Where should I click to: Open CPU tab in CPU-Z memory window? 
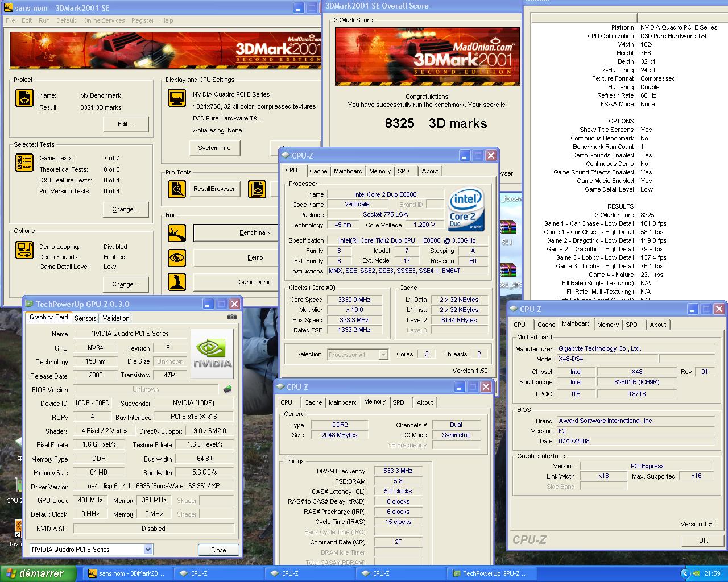287,402
